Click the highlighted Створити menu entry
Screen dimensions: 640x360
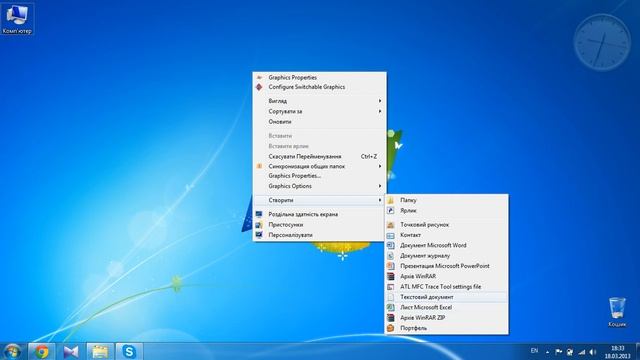pos(319,200)
